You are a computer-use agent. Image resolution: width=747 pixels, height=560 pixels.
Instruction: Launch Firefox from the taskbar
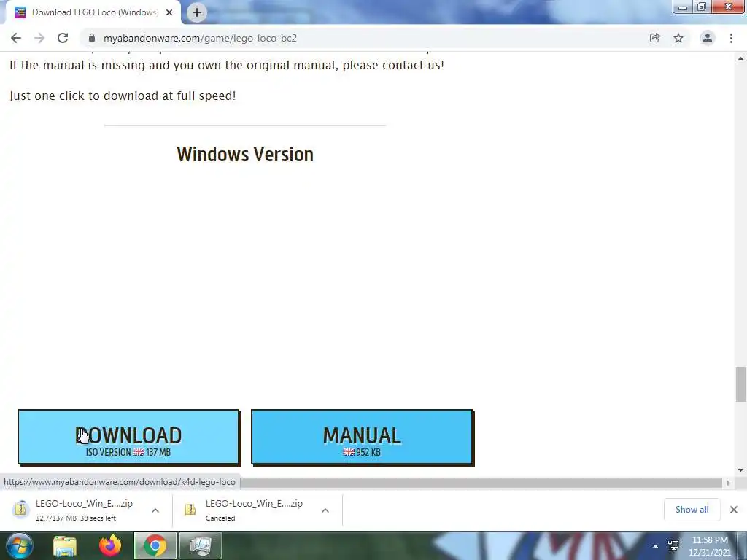pyautogui.click(x=110, y=545)
